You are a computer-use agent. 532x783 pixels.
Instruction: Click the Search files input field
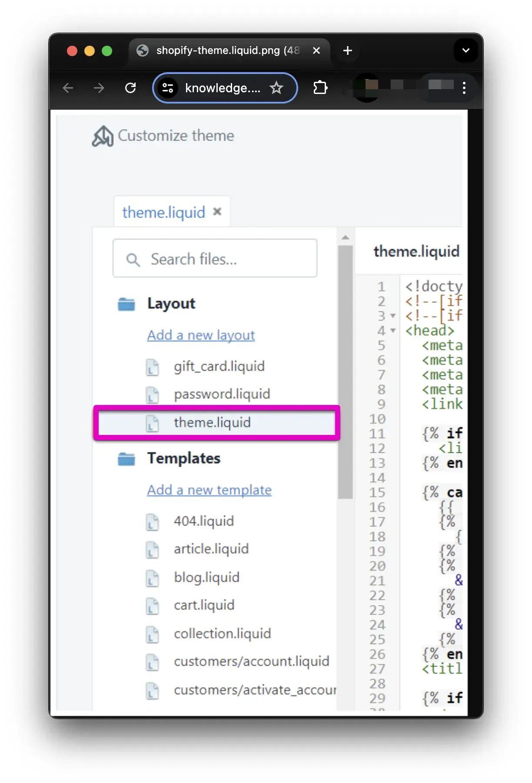coord(215,258)
